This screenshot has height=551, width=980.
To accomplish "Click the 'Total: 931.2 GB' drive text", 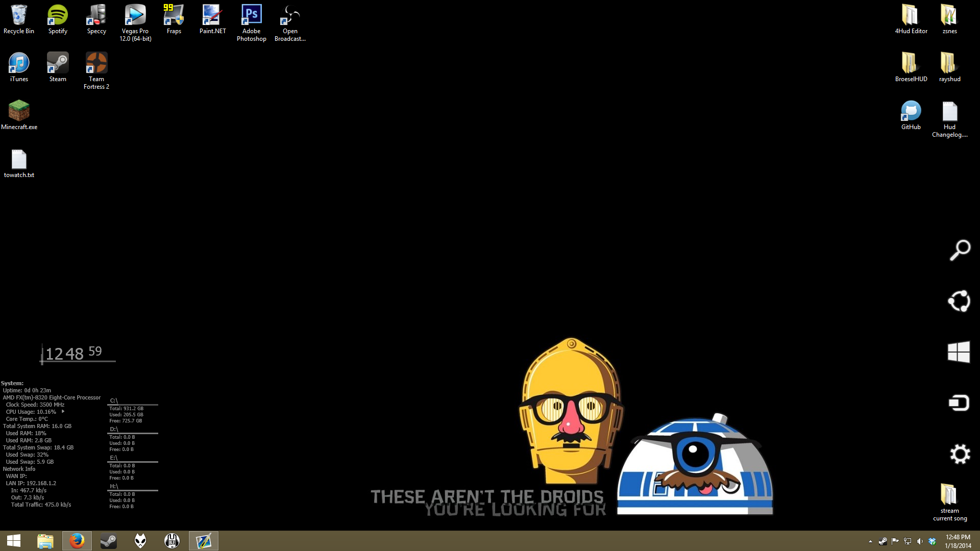I will click(x=127, y=409).
